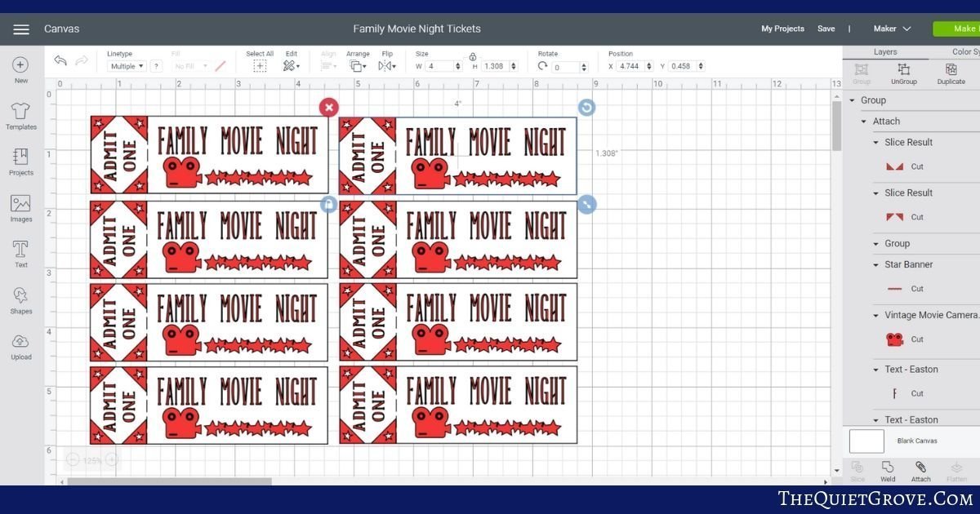Viewport: 980px width, 514px height.
Task: Select the Star Banner Cut layer thumbnail
Action: point(894,289)
